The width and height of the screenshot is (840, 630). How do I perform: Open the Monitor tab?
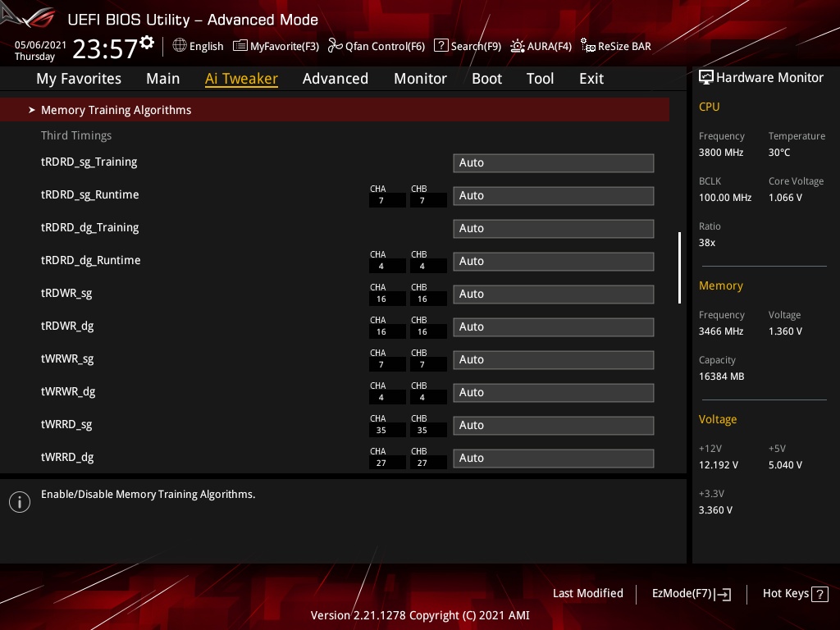(x=420, y=79)
